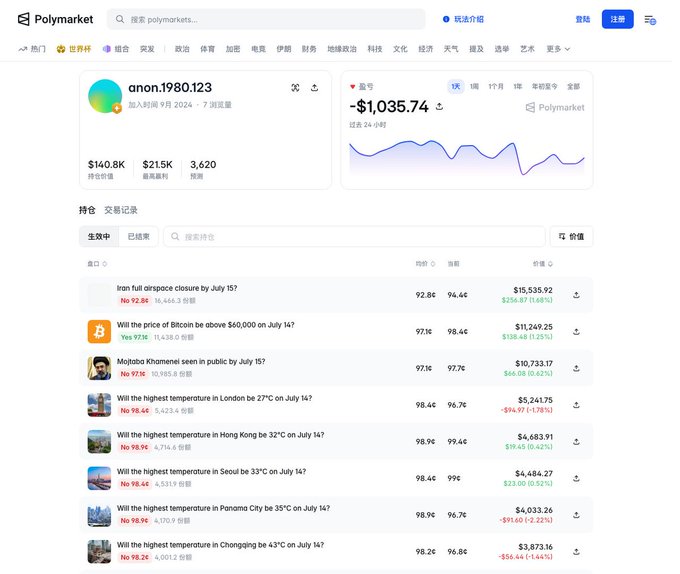Click the $15,535.92 value

[x=533, y=290]
